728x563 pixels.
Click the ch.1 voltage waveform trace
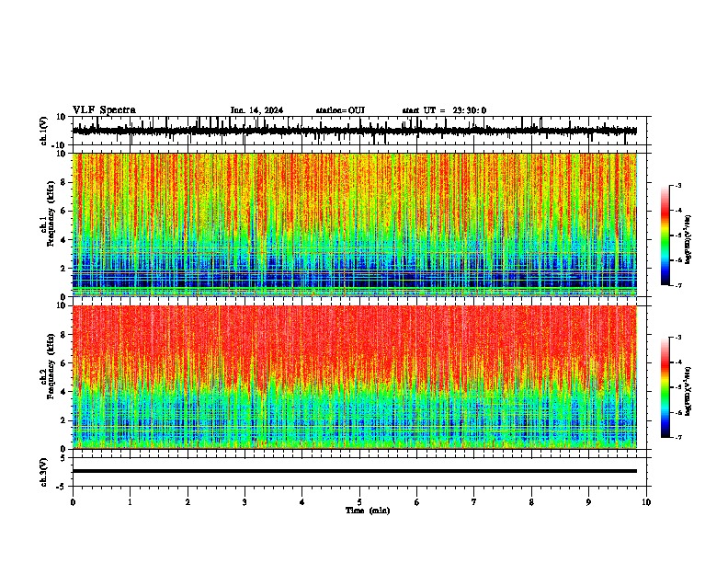click(x=354, y=131)
